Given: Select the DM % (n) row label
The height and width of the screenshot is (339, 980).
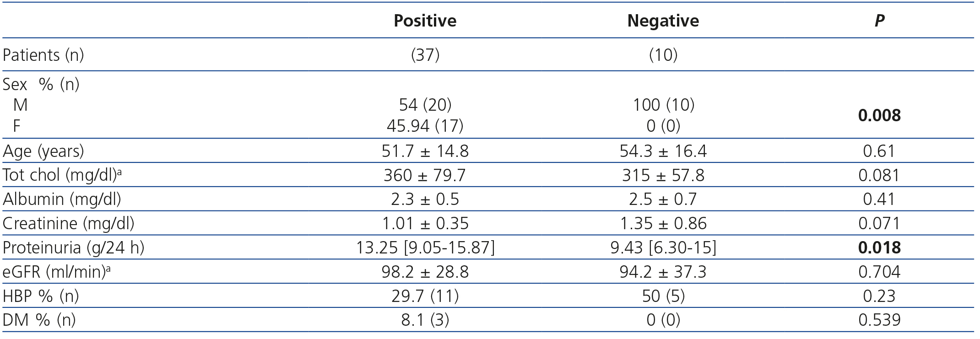Looking at the screenshot, I should 39,320.
